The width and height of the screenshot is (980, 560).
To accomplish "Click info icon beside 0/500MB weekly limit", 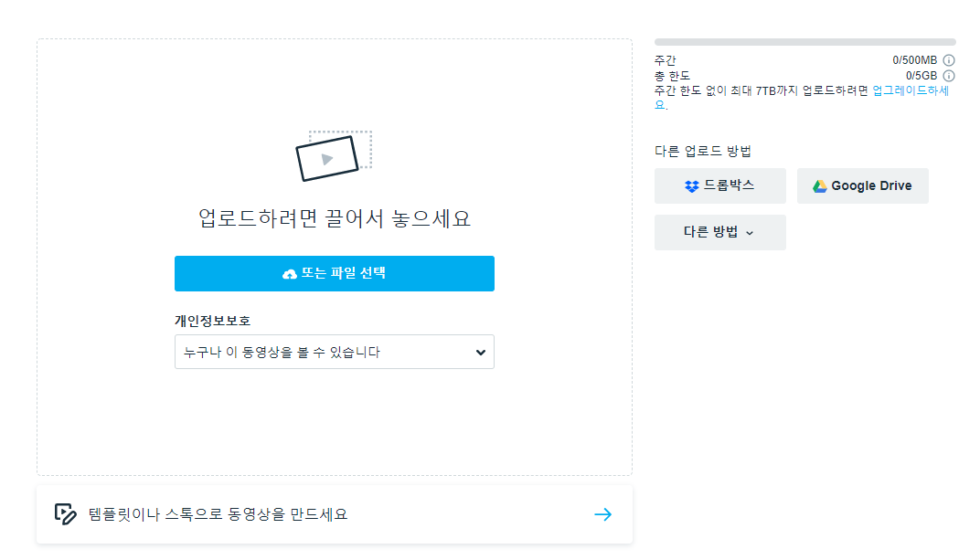I will click(x=949, y=60).
